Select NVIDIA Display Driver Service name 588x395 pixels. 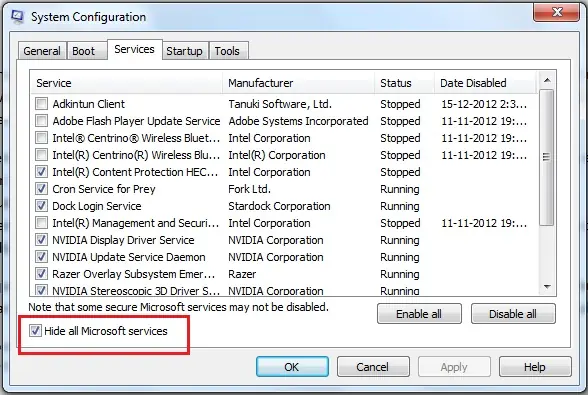(x=123, y=240)
